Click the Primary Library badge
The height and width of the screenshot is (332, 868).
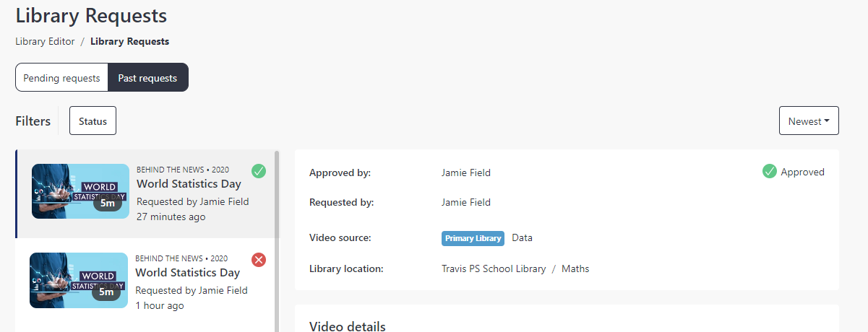[473, 238]
